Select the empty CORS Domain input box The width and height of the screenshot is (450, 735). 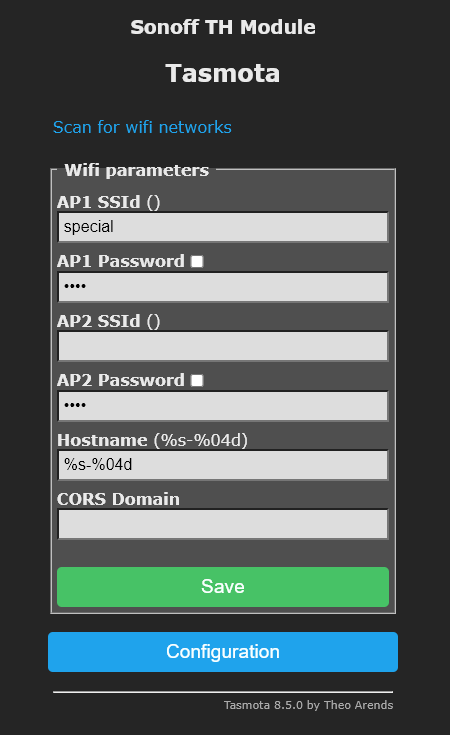coord(223,524)
